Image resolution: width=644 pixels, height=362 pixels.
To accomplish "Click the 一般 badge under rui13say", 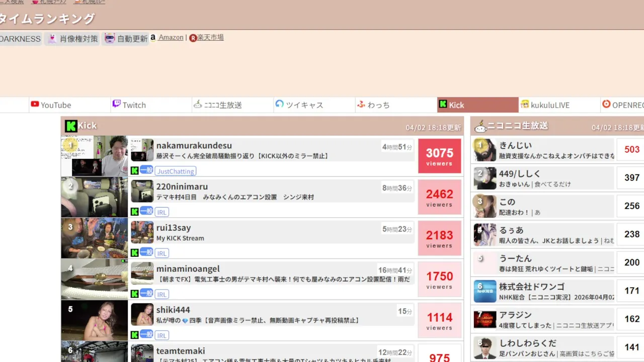I will pyautogui.click(x=146, y=252).
